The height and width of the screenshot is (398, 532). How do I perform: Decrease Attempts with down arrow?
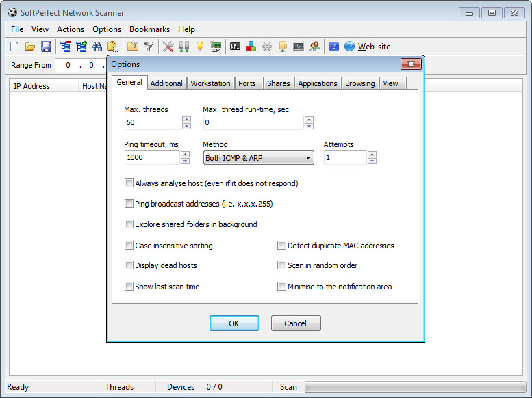(x=372, y=161)
